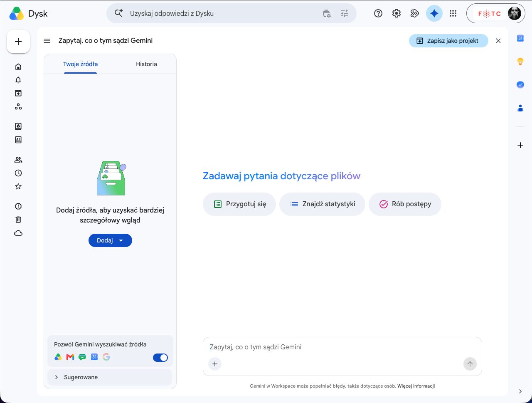Open the 'Więcej informacji' link
The image size is (532, 403).
tap(416, 386)
